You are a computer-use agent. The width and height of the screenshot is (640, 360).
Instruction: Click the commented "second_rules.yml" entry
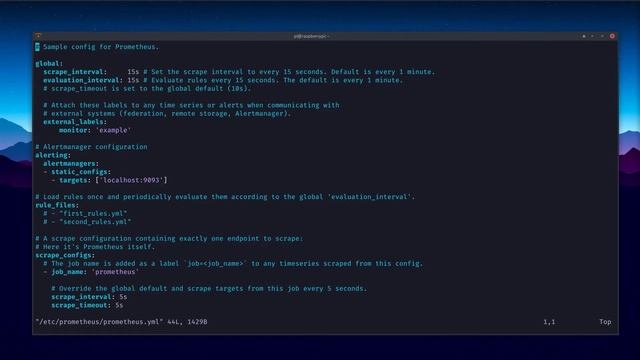87,222
